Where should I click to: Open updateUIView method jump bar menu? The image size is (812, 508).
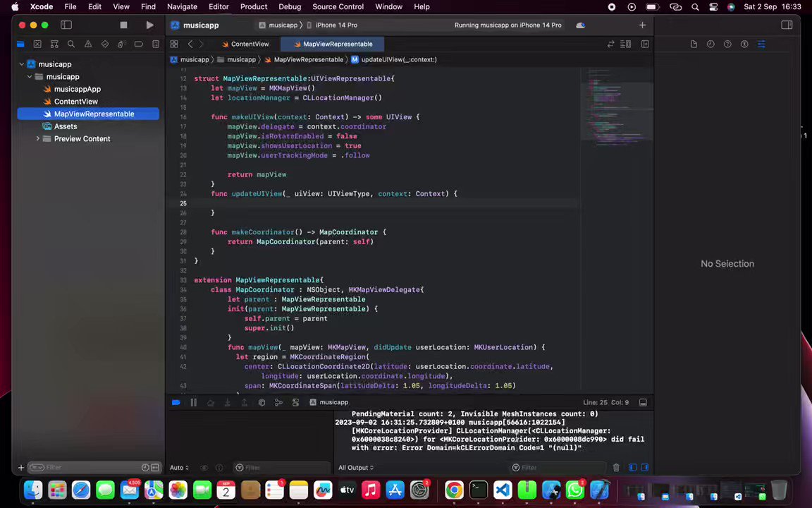coord(394,59)
